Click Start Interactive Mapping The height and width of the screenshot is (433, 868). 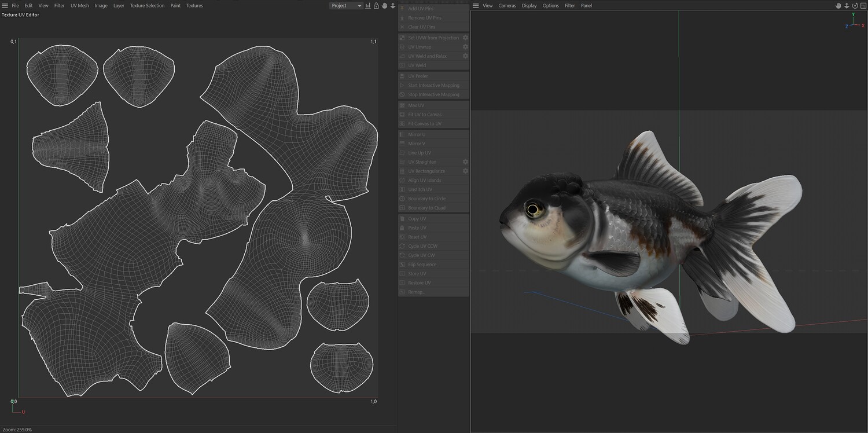[433, 86]
